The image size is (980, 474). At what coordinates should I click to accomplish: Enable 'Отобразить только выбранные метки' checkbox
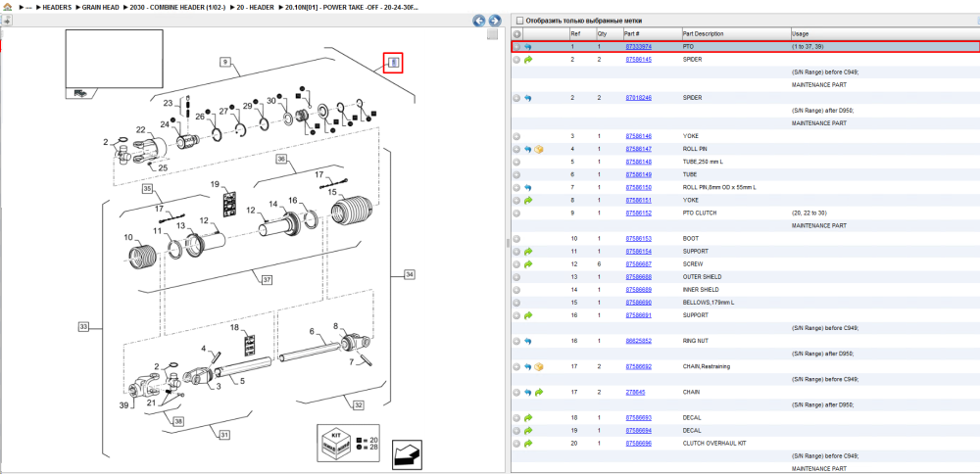point(518,21)
